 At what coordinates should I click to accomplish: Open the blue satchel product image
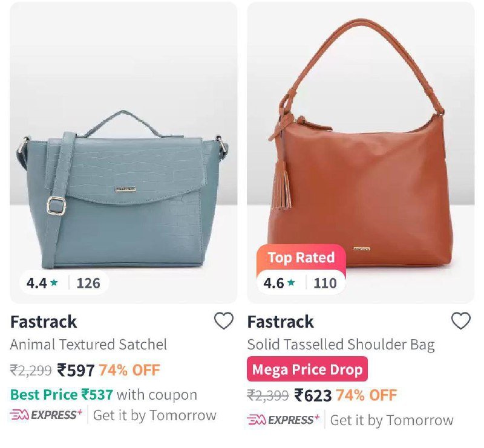(x=123, y=153)
